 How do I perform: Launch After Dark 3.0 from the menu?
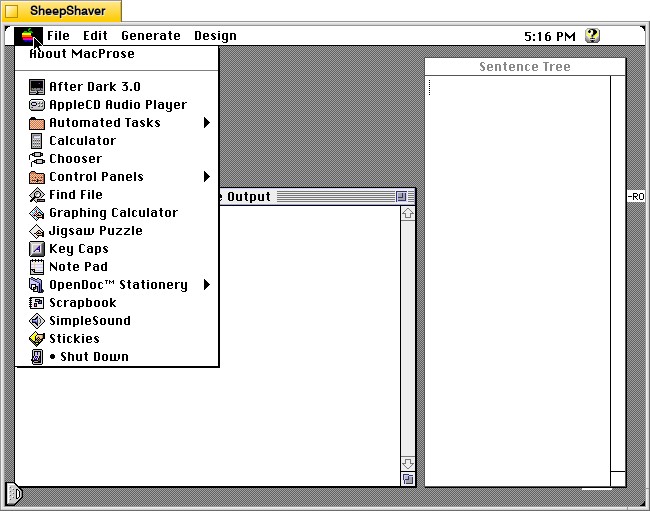[x=117, y=87]
